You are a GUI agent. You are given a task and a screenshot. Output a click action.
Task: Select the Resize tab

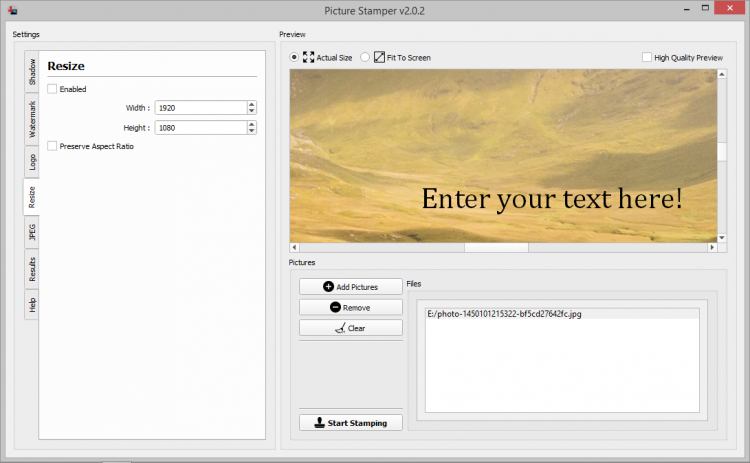click(x=31, y=197)
